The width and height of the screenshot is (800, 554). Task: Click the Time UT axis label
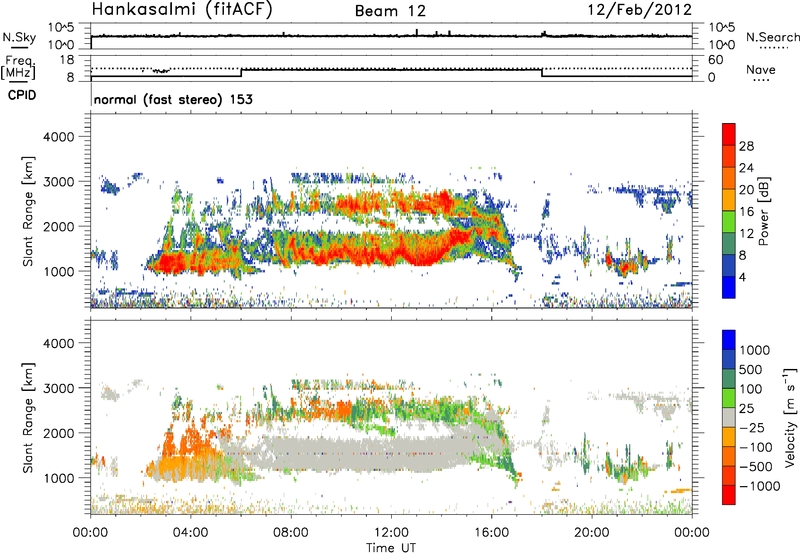tap(391, 548)
